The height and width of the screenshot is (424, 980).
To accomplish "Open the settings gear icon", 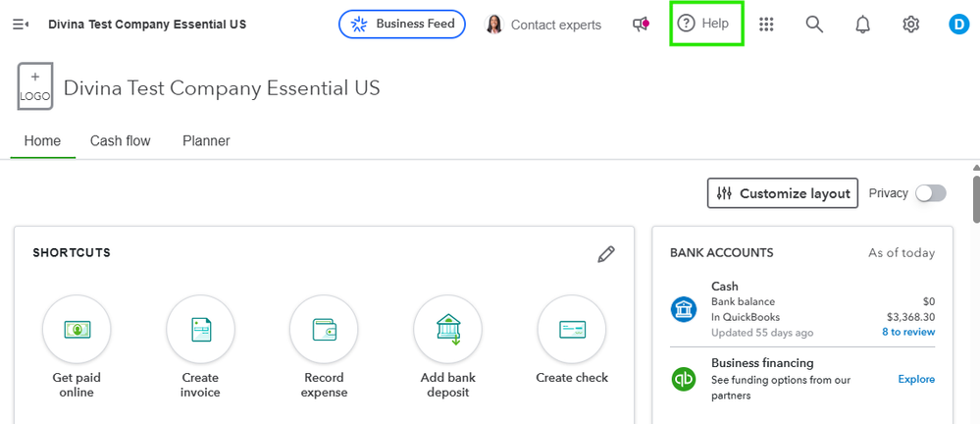I will click(x=910, y=25).
